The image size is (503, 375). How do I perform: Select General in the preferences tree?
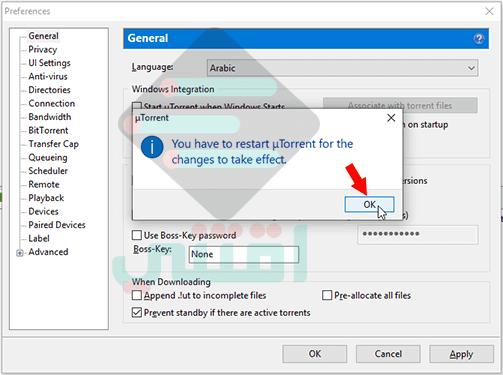click(x=43, y=36)
